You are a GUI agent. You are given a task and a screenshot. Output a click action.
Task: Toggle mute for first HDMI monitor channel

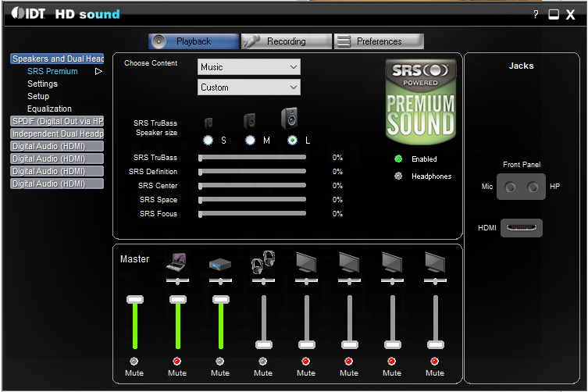pyautogui.click(x=305, y=362)
